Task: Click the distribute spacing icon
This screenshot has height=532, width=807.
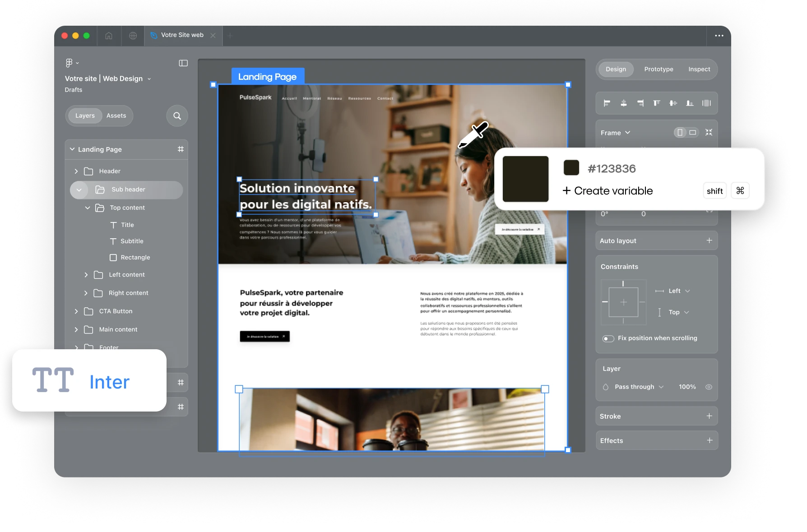Action: 706,103
